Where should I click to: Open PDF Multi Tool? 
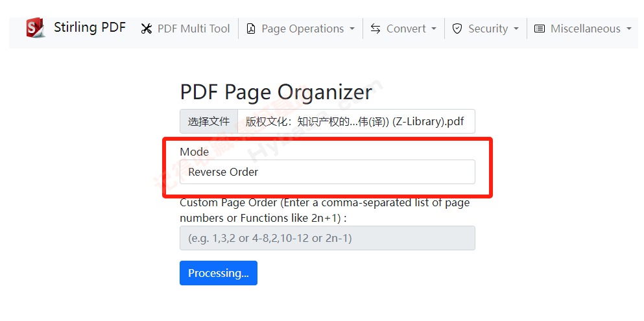[185, 29]
